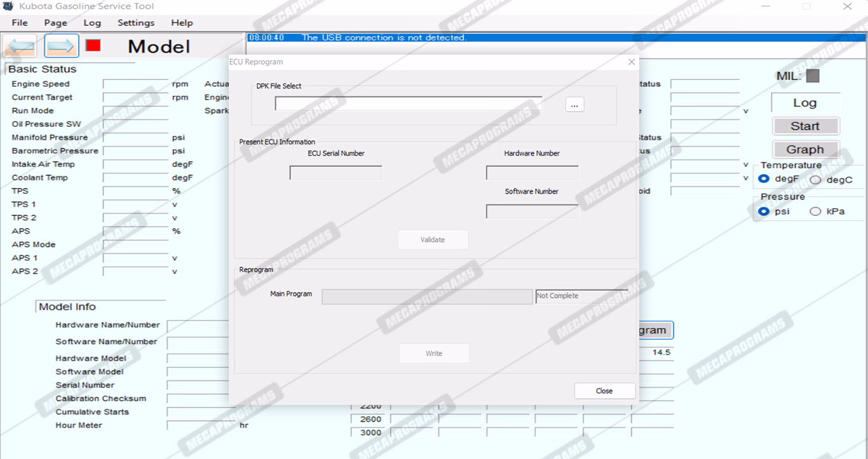Viewport: 868px width, 459px height.
Task: Click the Close button in the dialog
Action: pos(604,391)
